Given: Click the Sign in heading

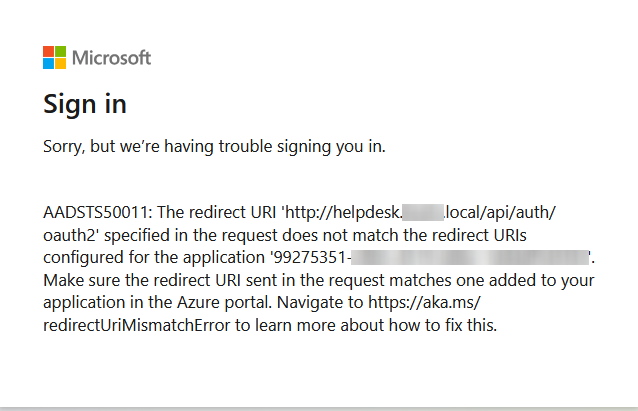Looking at the screenshot, I should (84, 104).
